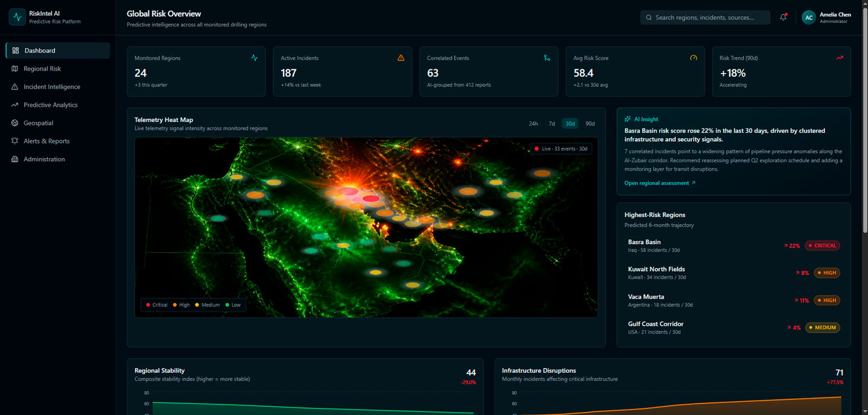Click HIGH badge for Vaca Muerta

(x=827, y=300)
